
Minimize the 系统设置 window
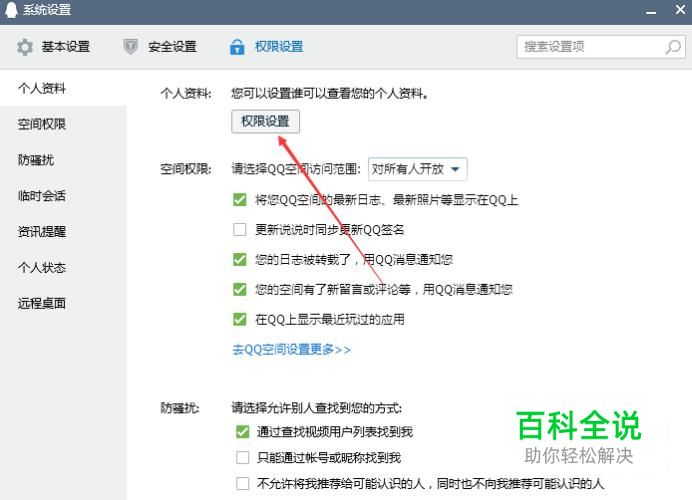pos(651,12)
